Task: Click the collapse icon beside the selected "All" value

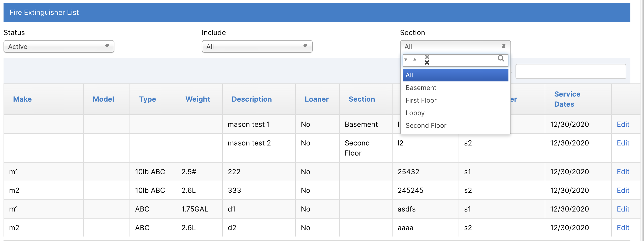Action: (x=504, y=46)
